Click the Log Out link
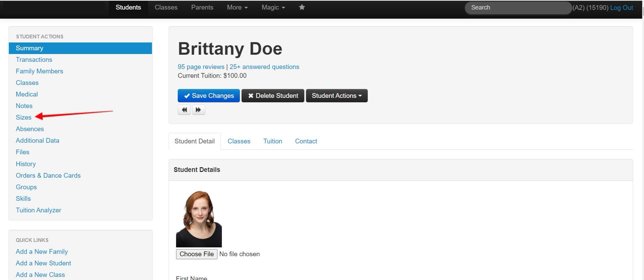This screenshot has width=644, height=280. point(621,7)
